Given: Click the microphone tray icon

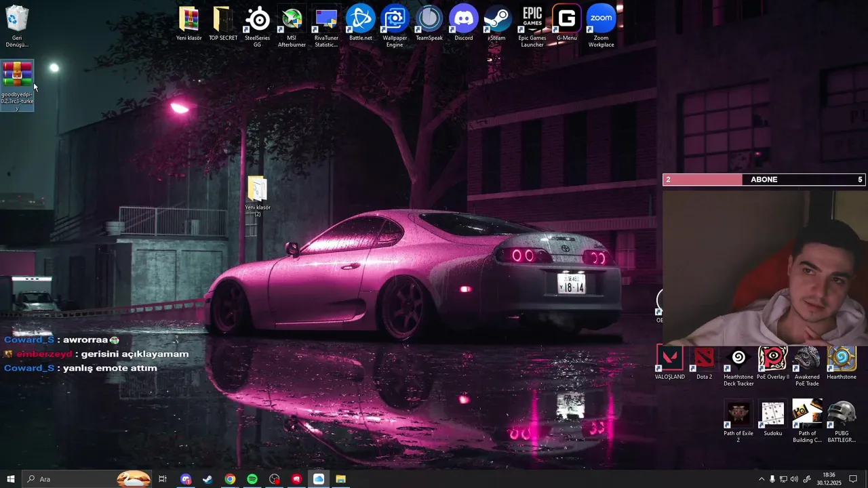Looking at the screenshot, I should point(772,479).
